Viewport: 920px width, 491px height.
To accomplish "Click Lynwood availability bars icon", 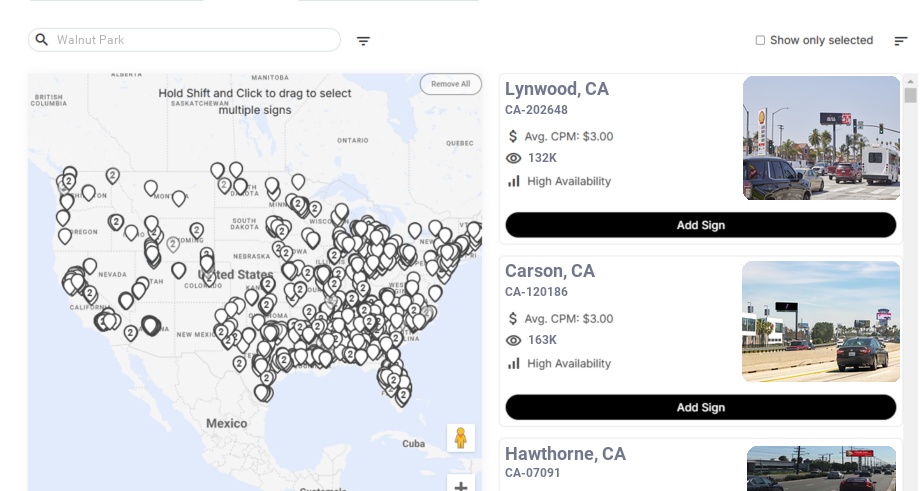I will tap(514, 181).
